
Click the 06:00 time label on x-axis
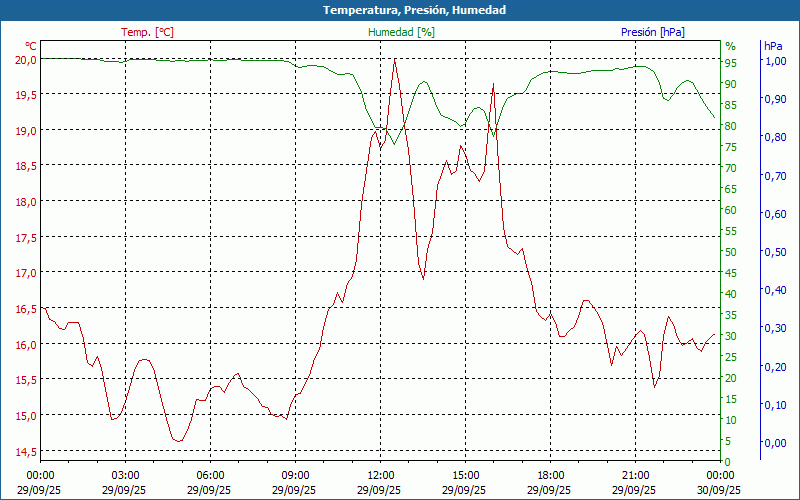click(x=210, y=475)
